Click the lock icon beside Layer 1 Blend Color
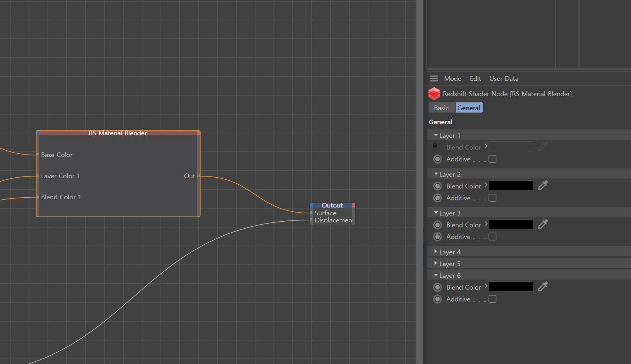Image resolution: width=631 pixels, height=364 pixels. pos(435,145)
